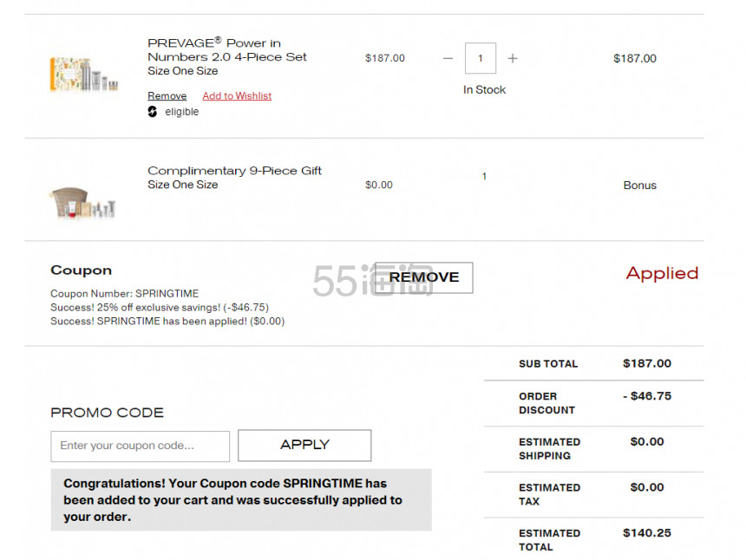Image resolution: width=746 pixels, height=560 pixels.
Task: Open the PREVAGE 4-Piece Set thumbnail
Action: click(x=84, y=74)
